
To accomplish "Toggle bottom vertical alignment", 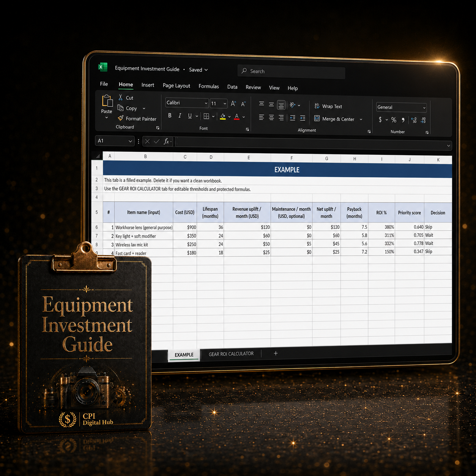I will (281, 105).
